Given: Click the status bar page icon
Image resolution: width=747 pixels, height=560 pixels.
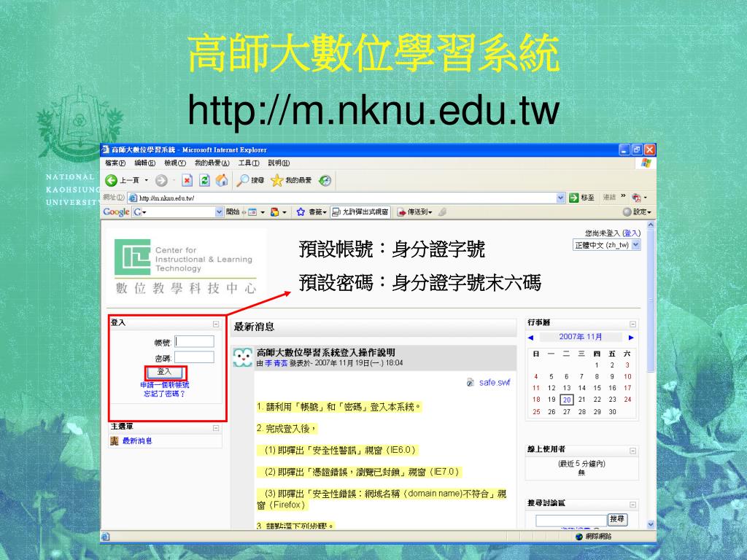Looking at the screenshot, I should coord(105,537).
